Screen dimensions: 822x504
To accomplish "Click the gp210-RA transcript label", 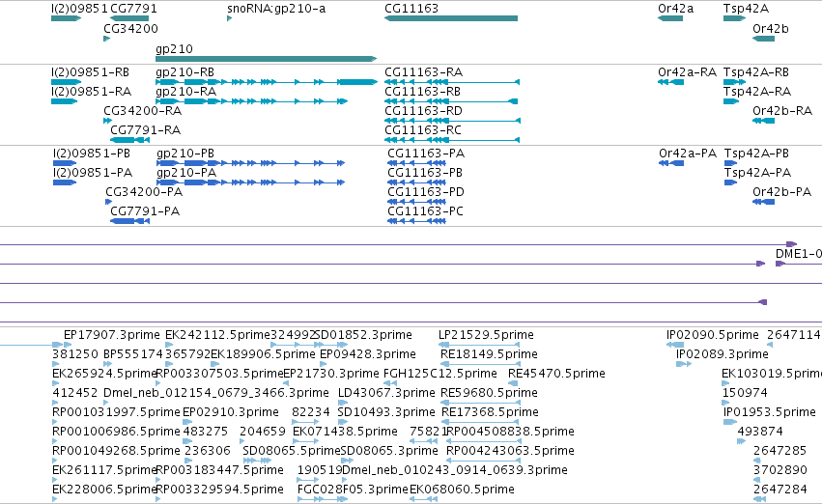I will (186, 92).
